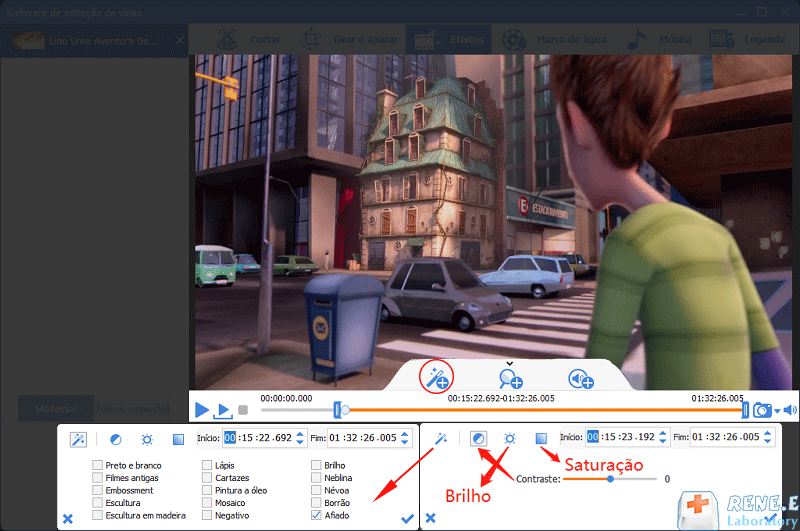Adjust the Contraste slider

610,479
